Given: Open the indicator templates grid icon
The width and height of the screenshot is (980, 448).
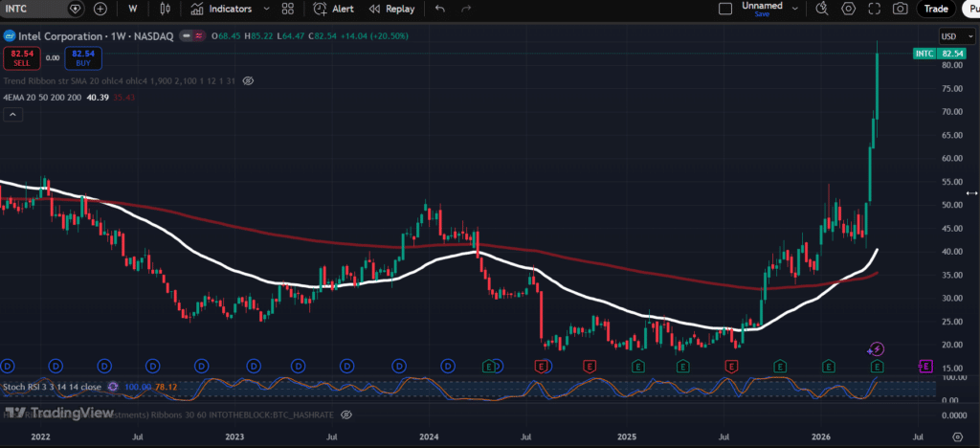Looking at the screenshot, I should [x=288, y=9].
